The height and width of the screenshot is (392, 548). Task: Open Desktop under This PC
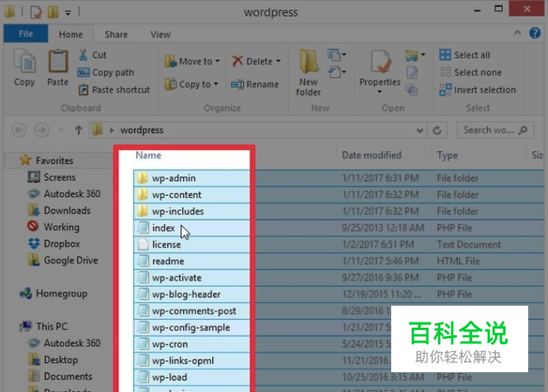(x=53, y=360)
